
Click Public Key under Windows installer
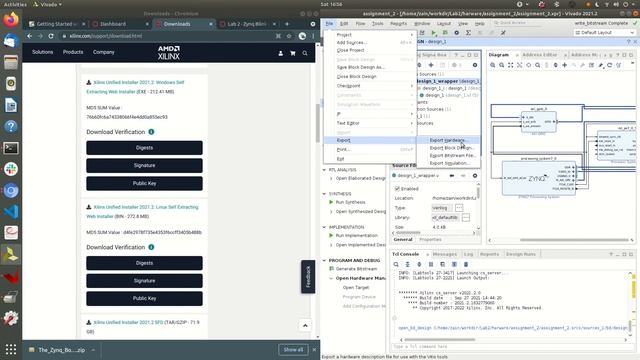pos(144,183)
